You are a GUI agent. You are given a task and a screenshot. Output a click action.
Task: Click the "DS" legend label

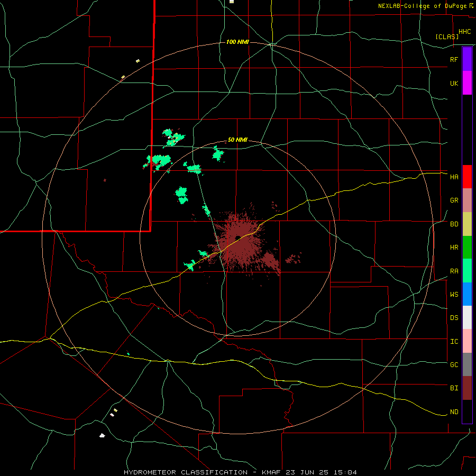(x=454, y=318)
